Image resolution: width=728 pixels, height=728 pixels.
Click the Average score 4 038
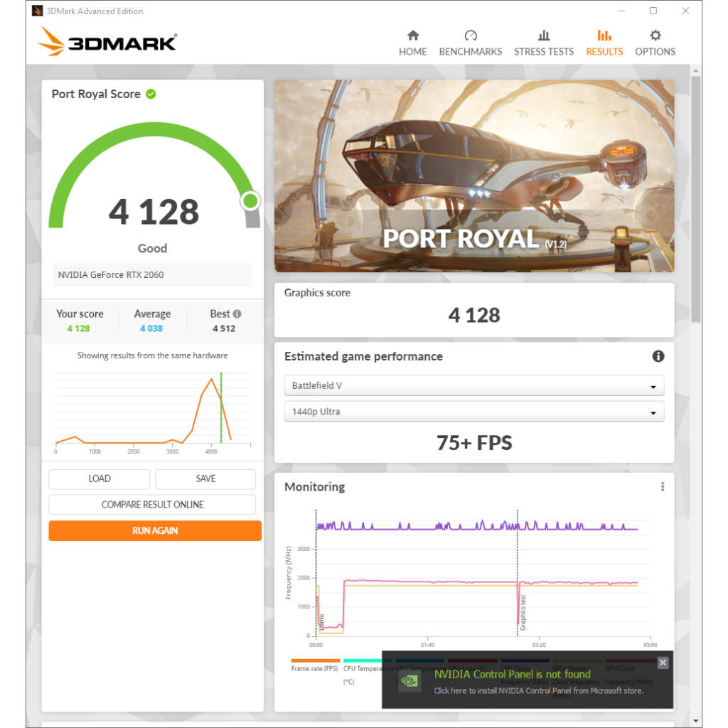[x=151, y=328]
